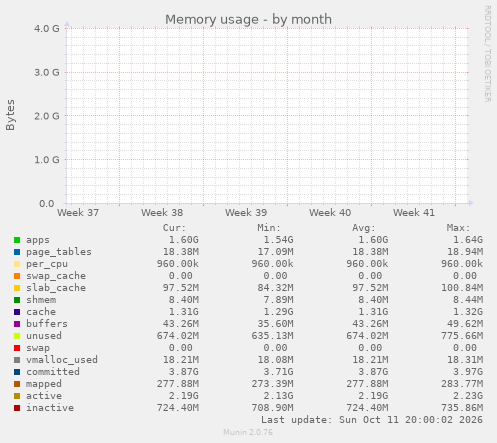
Task: Click the yellow slab_cache legend swatch
Action: pos(17,288)
